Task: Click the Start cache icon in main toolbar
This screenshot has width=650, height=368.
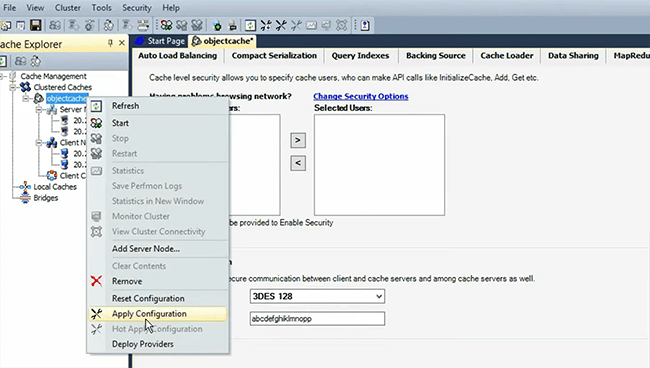Action: click(x=166, y=26)
